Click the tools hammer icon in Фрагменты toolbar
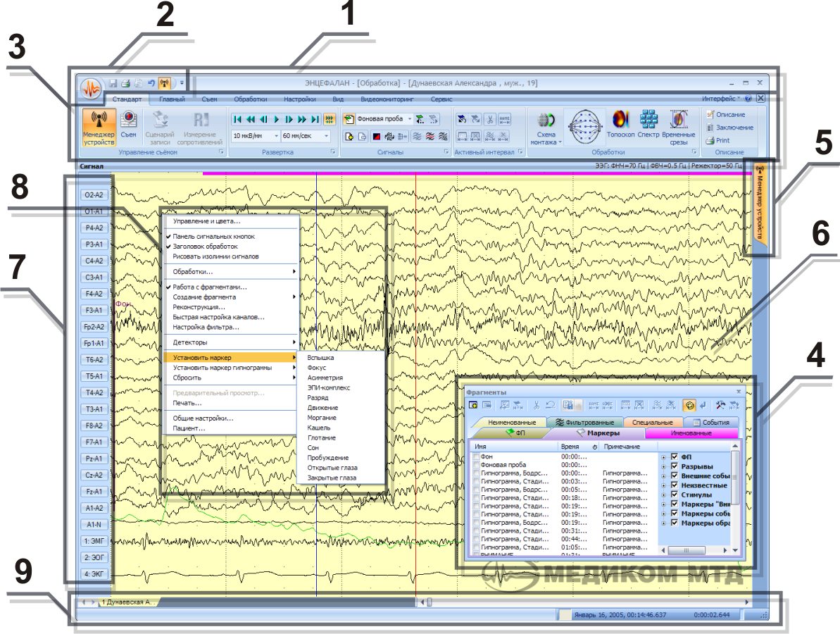The height and width of the screenshot is (634, 840). 720,405
